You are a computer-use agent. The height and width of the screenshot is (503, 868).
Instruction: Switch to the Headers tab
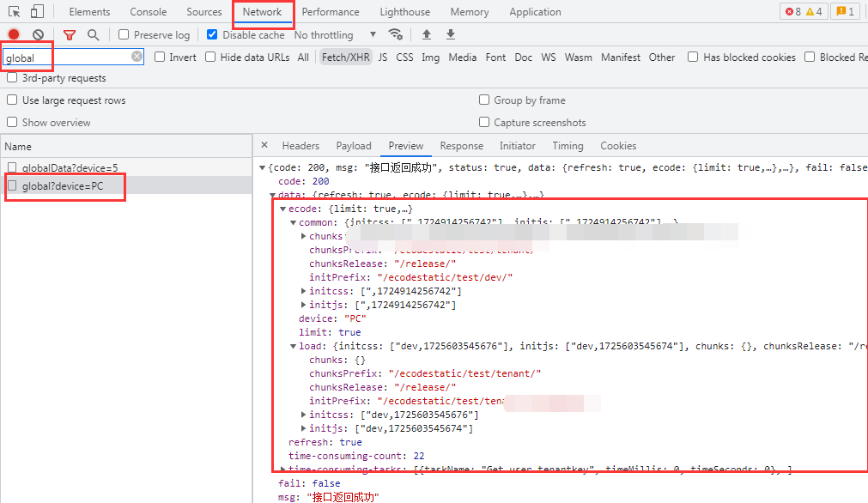[x=300, y=146]
